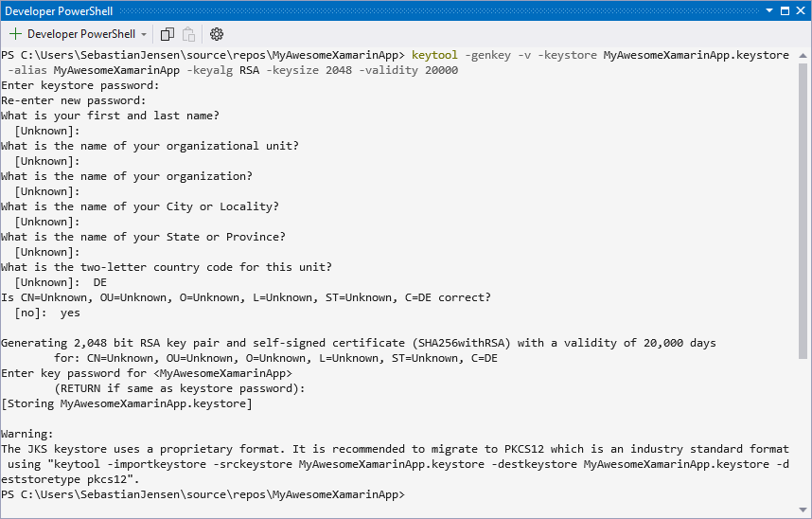Click the Developer PowerShell toolbar button label
The image size is (812, 519).
[80, 34]
